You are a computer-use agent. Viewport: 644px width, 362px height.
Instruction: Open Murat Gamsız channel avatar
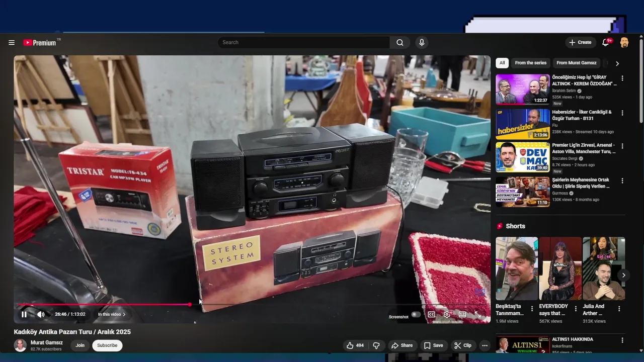point(20,345)
